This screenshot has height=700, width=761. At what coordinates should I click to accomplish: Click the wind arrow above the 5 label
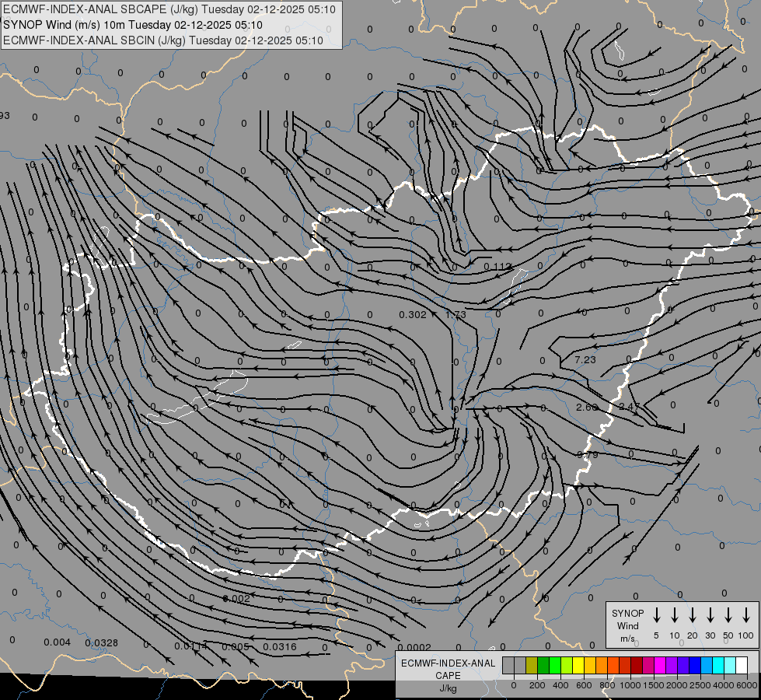[656, 615]
